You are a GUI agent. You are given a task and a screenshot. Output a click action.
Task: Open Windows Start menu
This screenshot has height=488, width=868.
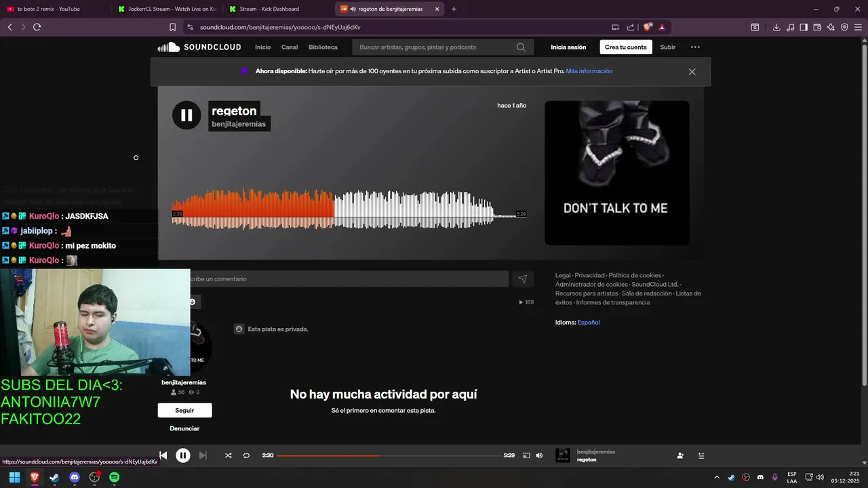[14, 477]
